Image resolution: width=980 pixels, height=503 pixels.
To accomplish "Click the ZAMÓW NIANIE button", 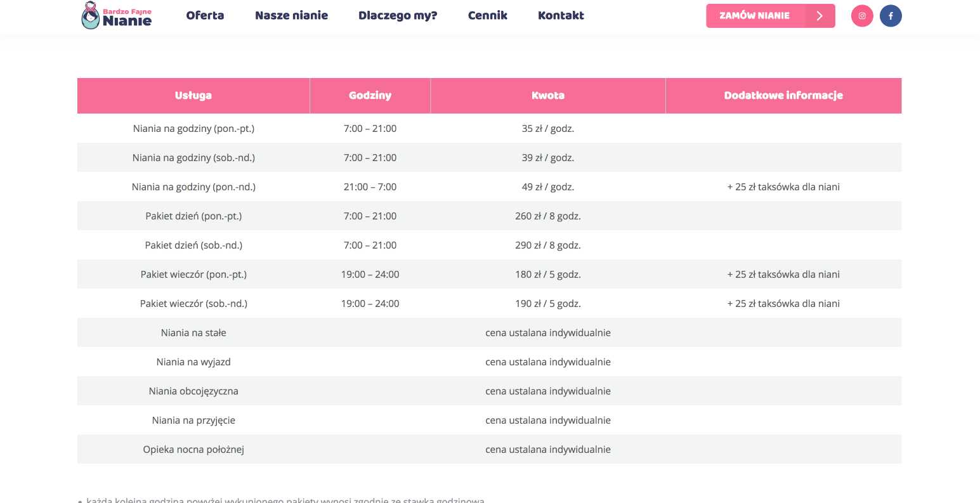I will point(755,15).
